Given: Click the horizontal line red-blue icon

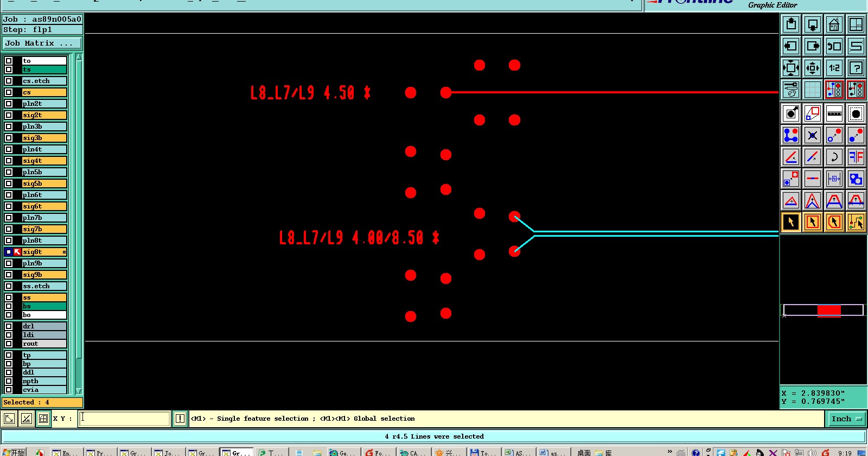Looking at the screenshot, I should (x=813, y=179).
